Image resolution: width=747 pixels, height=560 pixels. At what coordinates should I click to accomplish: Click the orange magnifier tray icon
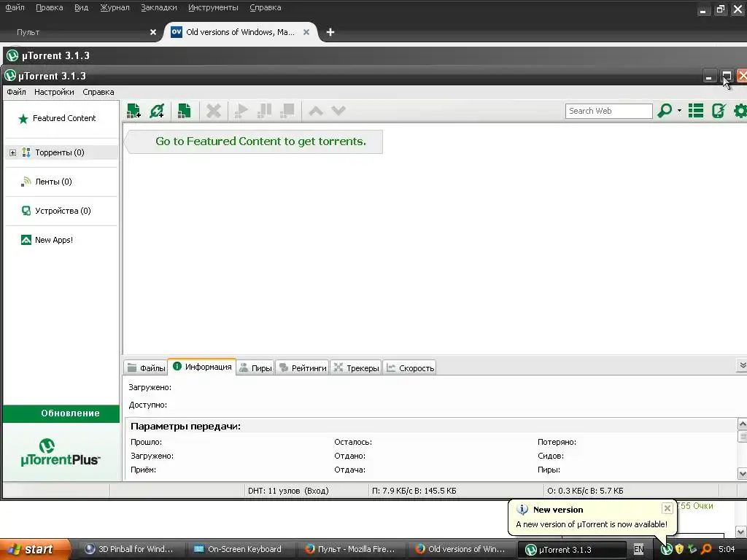(x=706, y=549)
